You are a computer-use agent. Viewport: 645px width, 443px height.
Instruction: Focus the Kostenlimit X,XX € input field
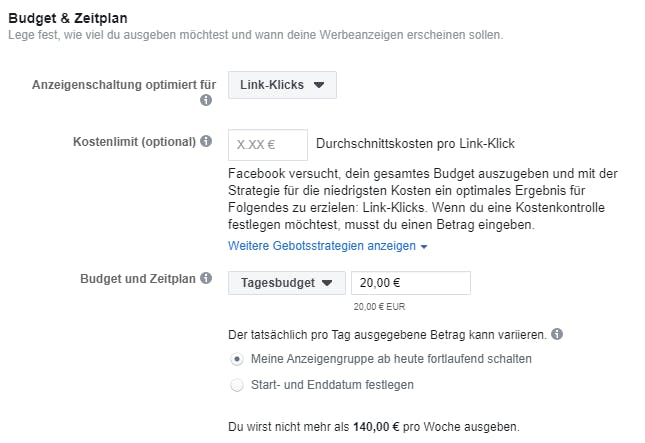click(266, 143)
